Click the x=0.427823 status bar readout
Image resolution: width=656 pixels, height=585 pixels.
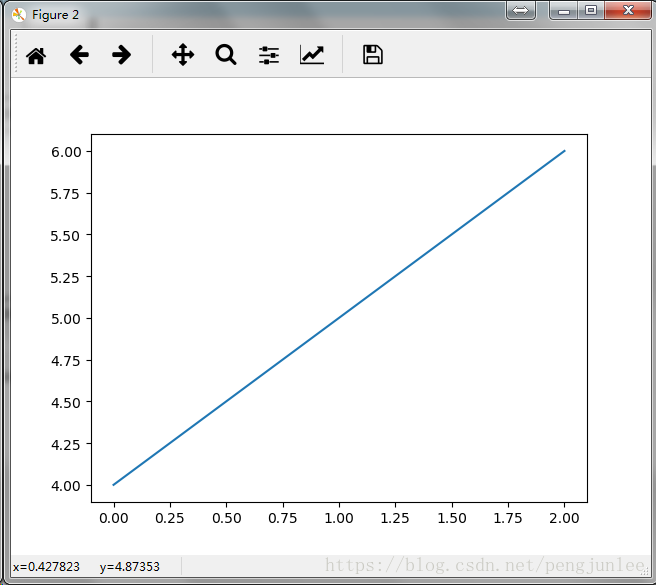pos(46,567)
